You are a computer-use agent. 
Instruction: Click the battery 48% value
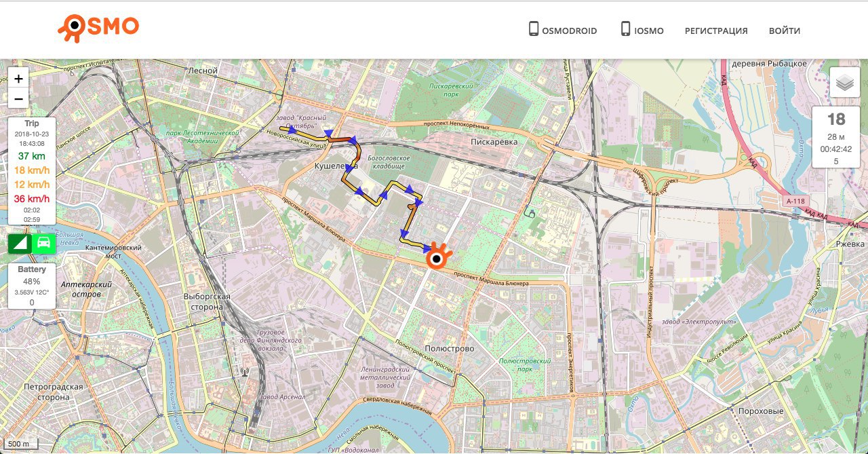32,281
